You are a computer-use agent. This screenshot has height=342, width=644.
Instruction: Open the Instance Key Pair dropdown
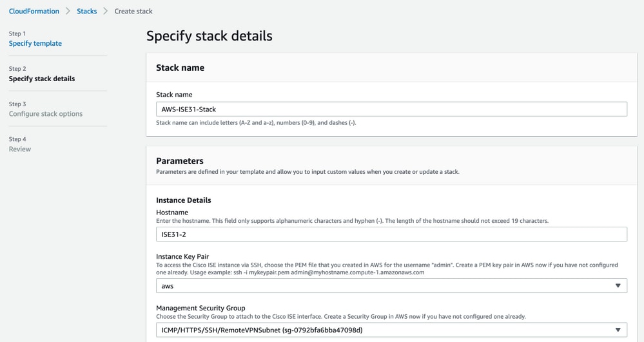[x=391, y=286]
